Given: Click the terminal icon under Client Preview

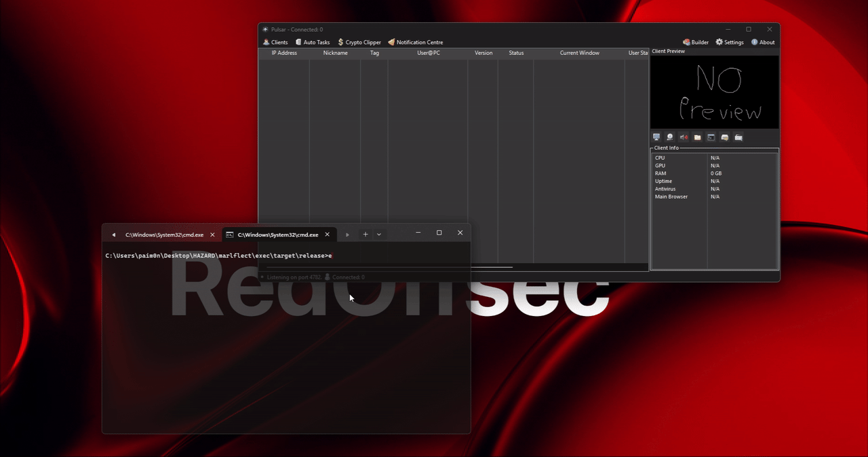Looking at the screenshot, I should 711,138.
